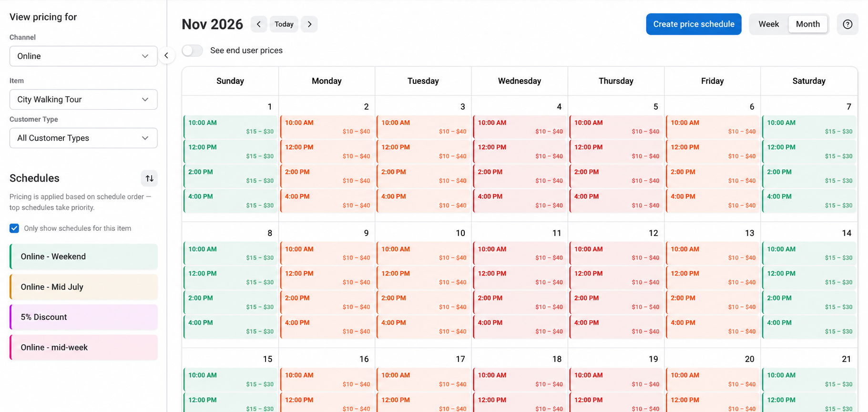Open the 2:00 PM slot on Sunday the 8th
This screenshot has height=412, width=868.
click(x=230, y=302)
